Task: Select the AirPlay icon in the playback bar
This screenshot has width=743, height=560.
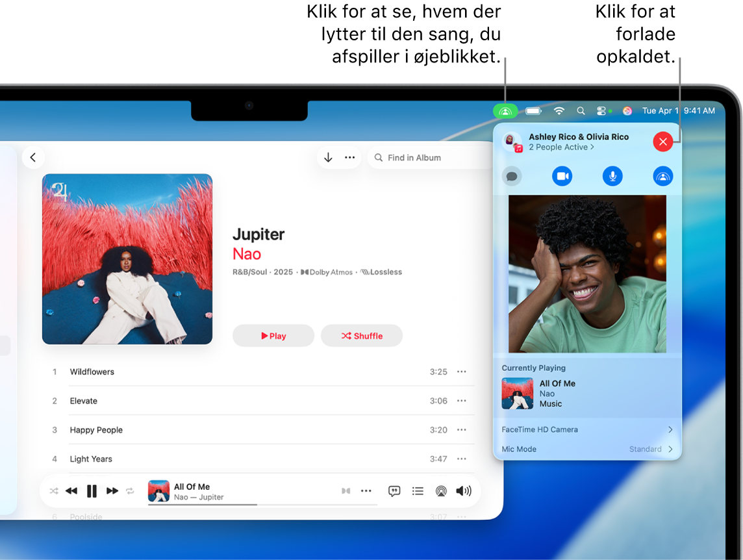Action: [441, 490]
